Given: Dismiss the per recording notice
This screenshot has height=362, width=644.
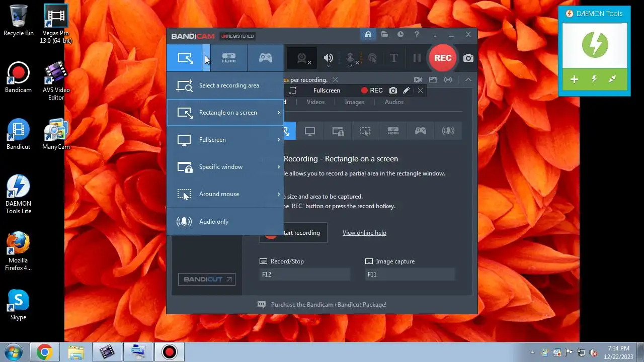Looking at the screenshot, I should tap(335, 80).
